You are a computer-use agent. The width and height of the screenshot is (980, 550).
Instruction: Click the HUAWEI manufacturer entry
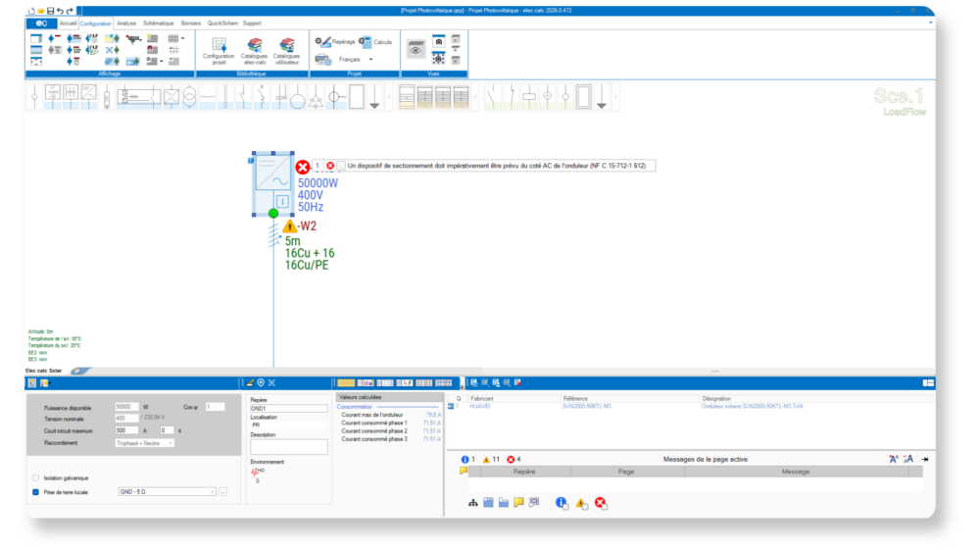pyautogui.click(x=482, y=406)
